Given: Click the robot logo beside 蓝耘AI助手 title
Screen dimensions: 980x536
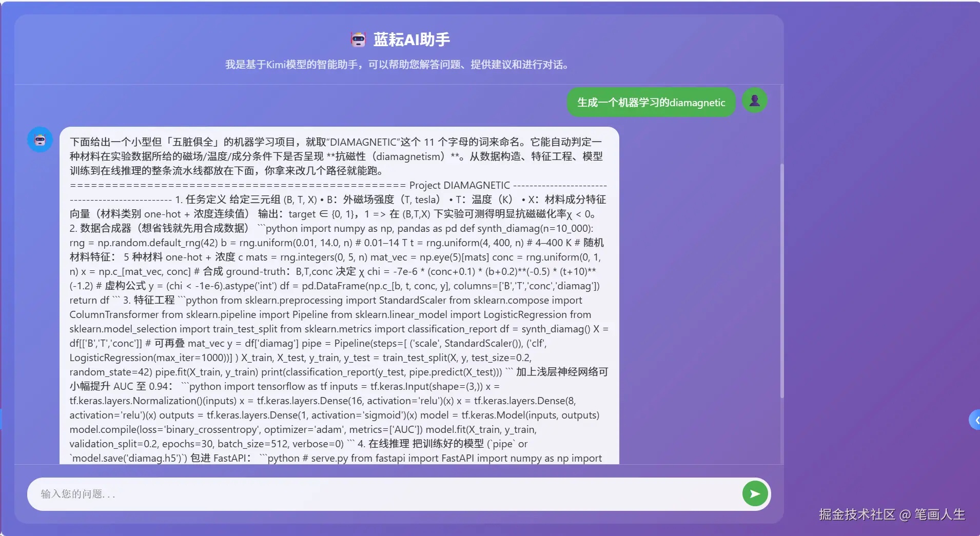Looking at the screenshot, I should tap(358, 39).
